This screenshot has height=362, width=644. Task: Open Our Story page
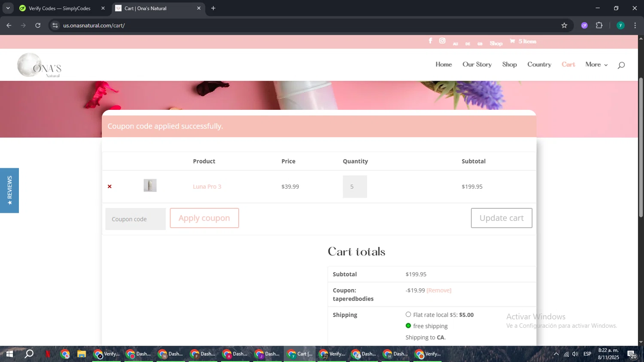(x=477, y=64)
